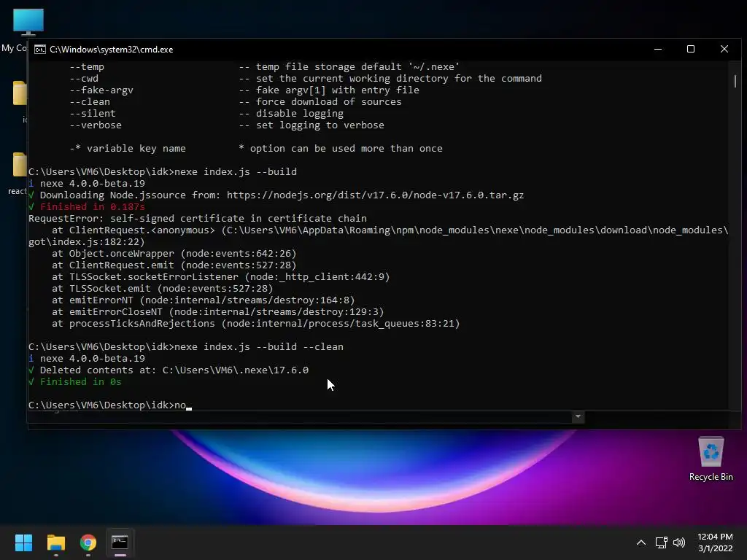Click 'at TLSSocket.socketErrorListener' stack line

[x=220, y=276]
